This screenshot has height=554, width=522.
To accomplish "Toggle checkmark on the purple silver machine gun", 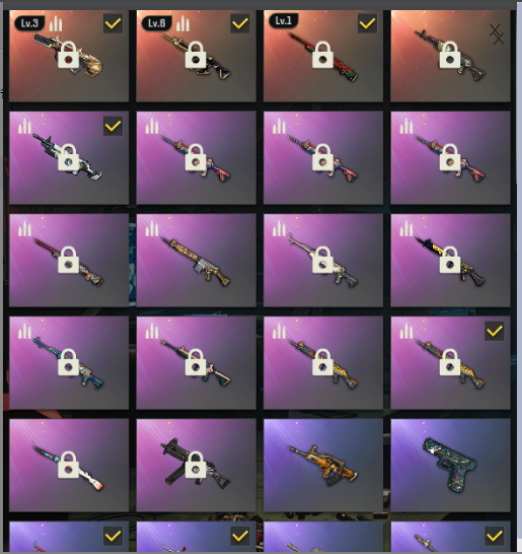I will click(113, 126).
